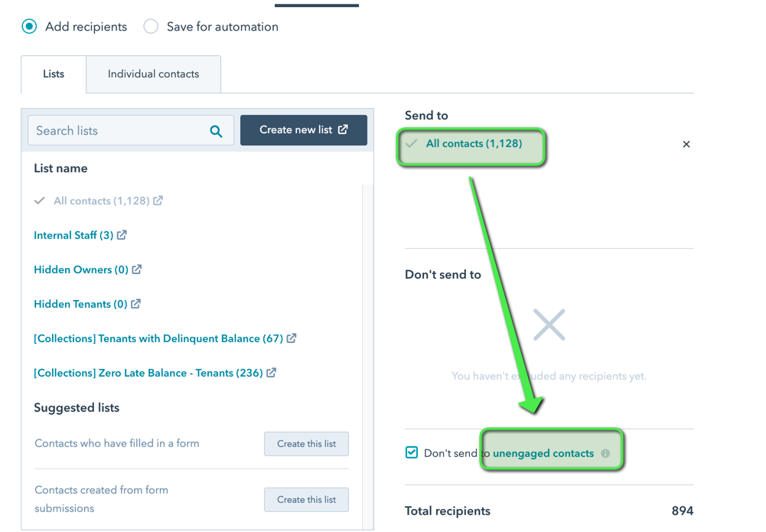
Task: Open external link icon beside Hidden Tenants
Action: [135, 304]
